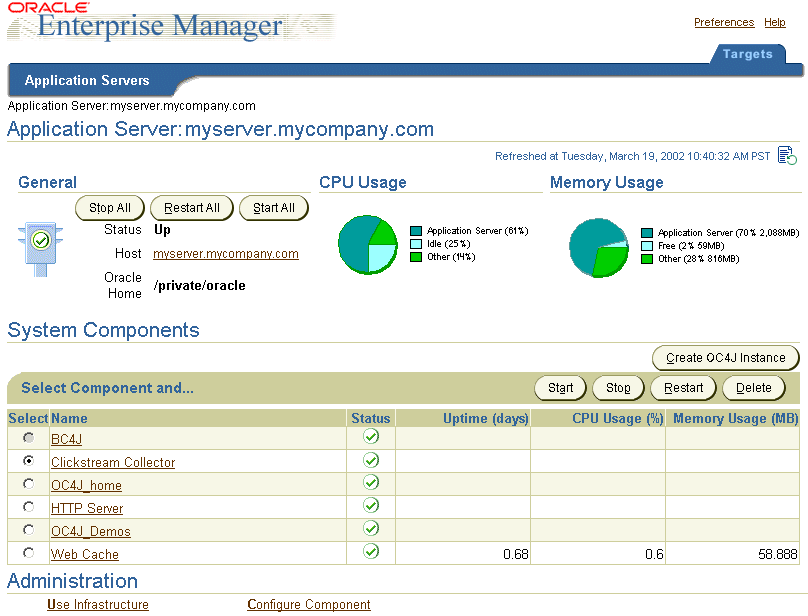
Task: Select the BC4J radio button
Action: pyautogui.click(x=29, y=438)
